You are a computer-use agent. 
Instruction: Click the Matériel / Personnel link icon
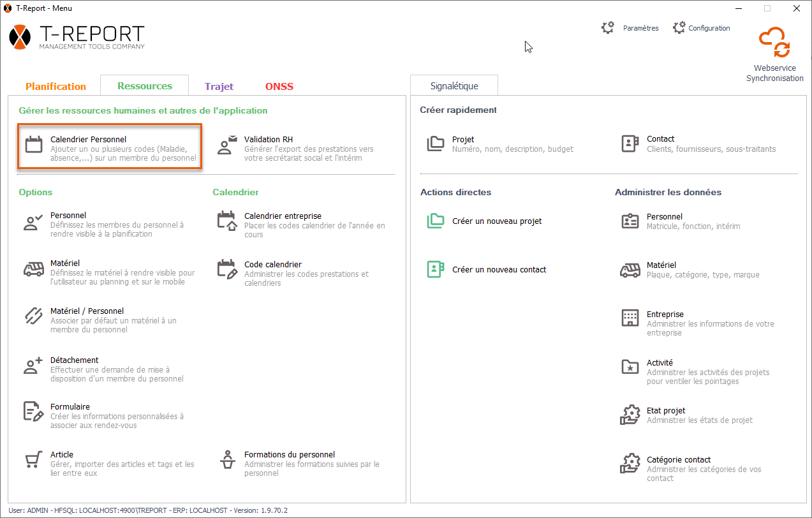34,316
